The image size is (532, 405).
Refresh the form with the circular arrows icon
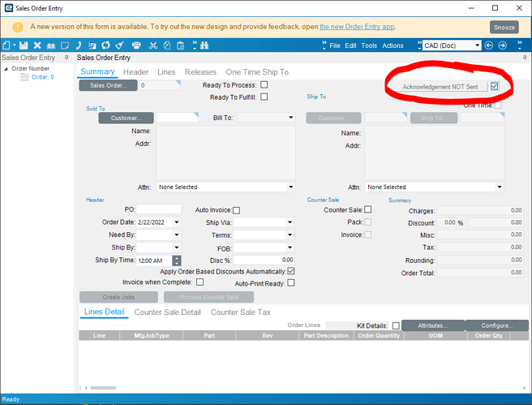click(x=106, y=45)
